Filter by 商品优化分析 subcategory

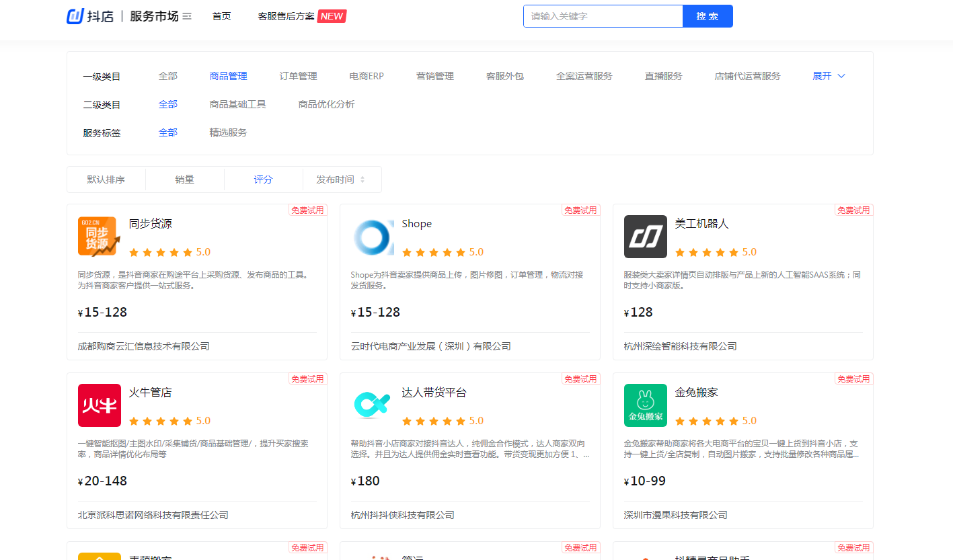pyautogui.click(x=327, y=104)
